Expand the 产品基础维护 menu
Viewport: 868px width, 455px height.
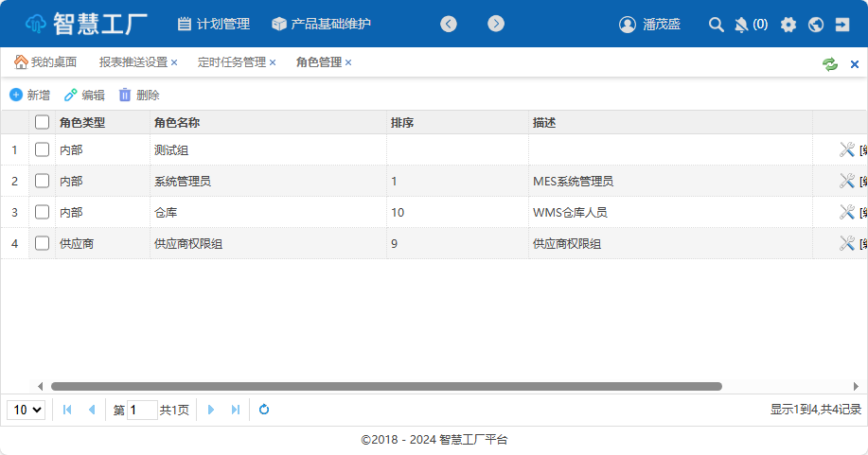(321, 25)
